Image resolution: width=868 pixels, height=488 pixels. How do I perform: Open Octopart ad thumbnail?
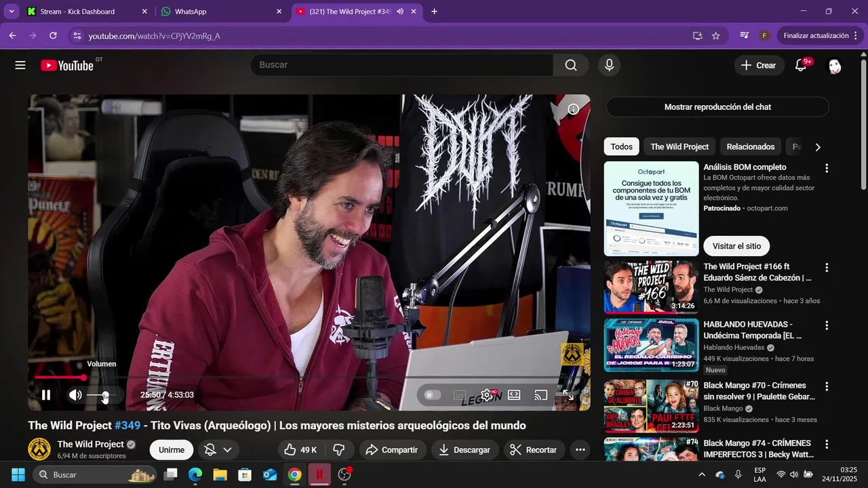(x=651, y=208)
